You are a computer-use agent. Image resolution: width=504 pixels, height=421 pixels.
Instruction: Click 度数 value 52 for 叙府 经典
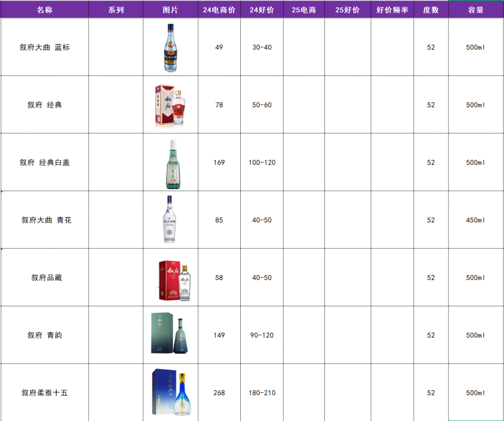pos(431,105)
